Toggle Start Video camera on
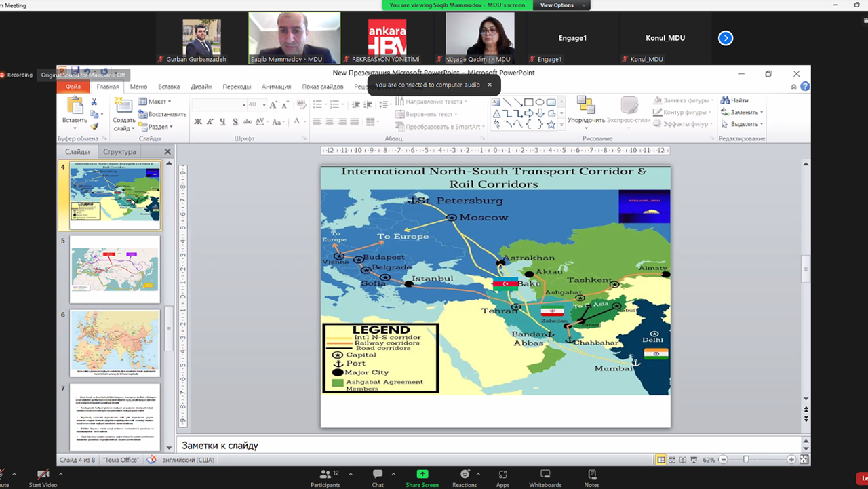The image size is (868, 489). [x=43, y=474]
